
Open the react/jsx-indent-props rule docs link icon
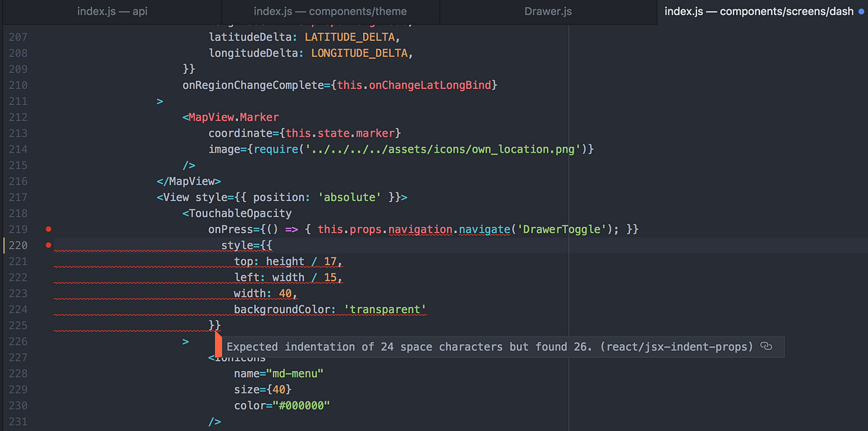point(766,346)
